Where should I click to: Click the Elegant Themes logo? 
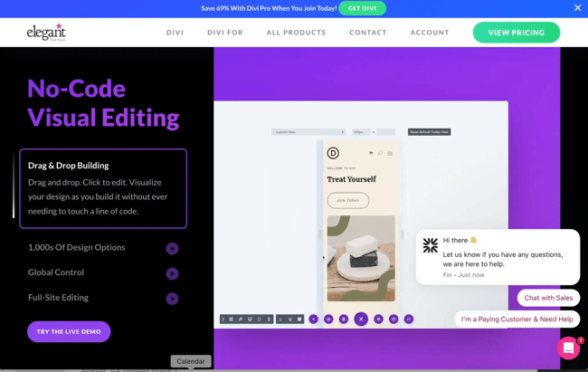46,33
